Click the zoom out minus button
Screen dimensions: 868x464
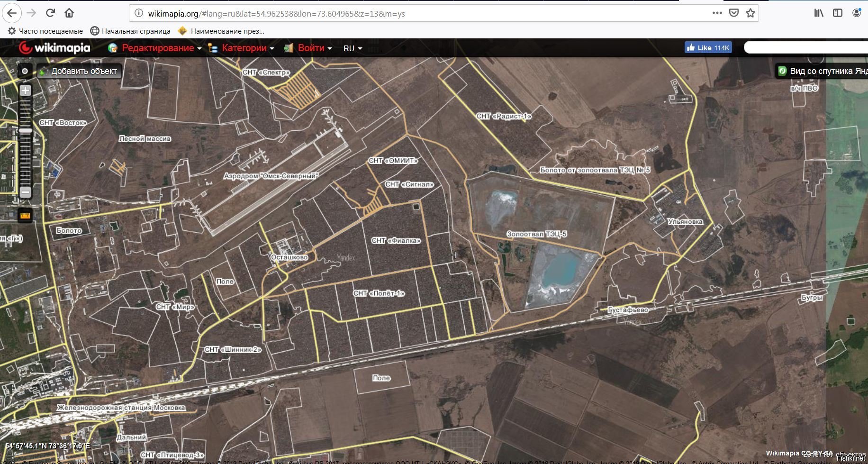[26, 192]
